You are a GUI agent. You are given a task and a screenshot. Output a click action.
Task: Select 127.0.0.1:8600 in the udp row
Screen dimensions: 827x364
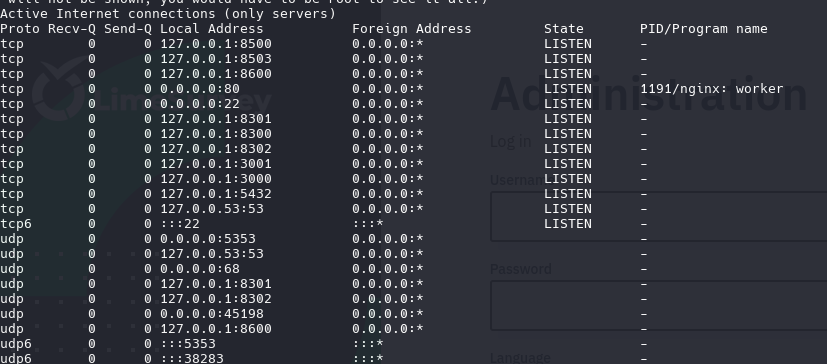pyautogui.click(x=216, y=329)
